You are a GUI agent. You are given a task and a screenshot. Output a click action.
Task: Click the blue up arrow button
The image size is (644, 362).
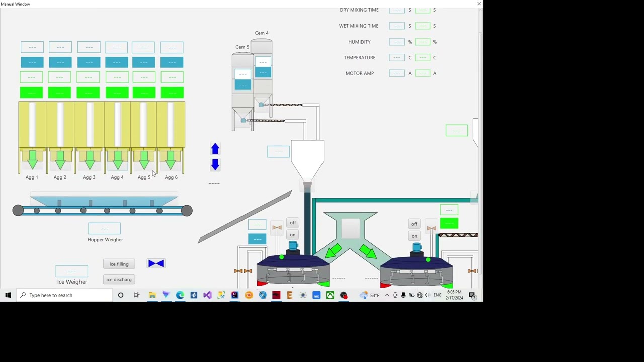click(215, 149)
